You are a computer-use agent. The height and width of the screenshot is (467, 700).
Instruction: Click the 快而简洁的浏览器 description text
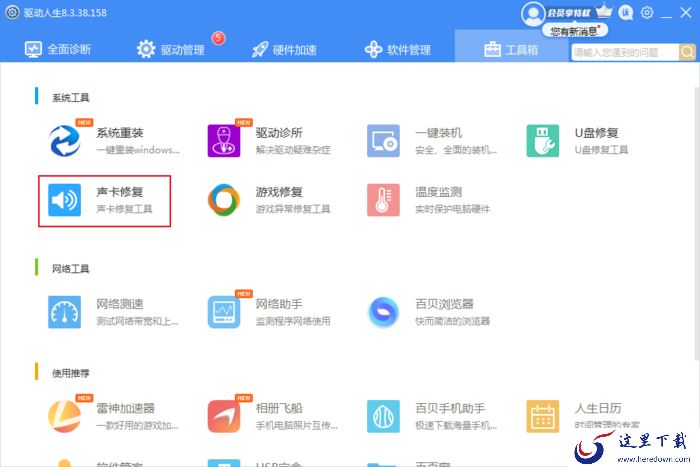452,321
